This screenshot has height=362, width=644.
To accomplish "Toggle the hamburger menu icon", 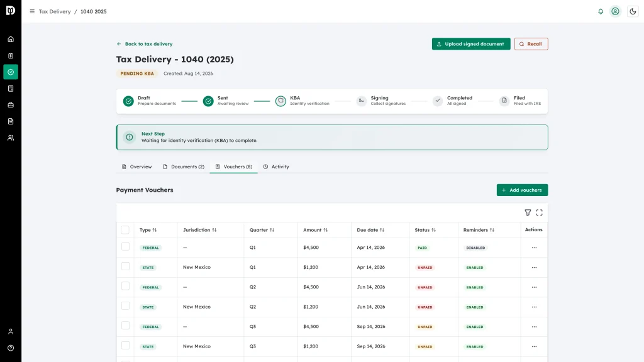I will pyautogui.click(x=32, y=11).
